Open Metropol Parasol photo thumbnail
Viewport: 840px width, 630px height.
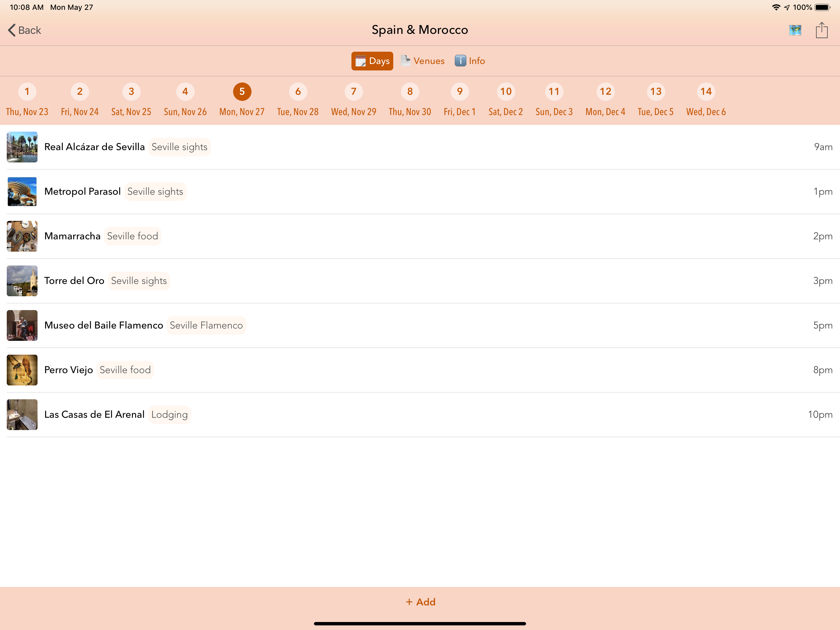point(22,192)
